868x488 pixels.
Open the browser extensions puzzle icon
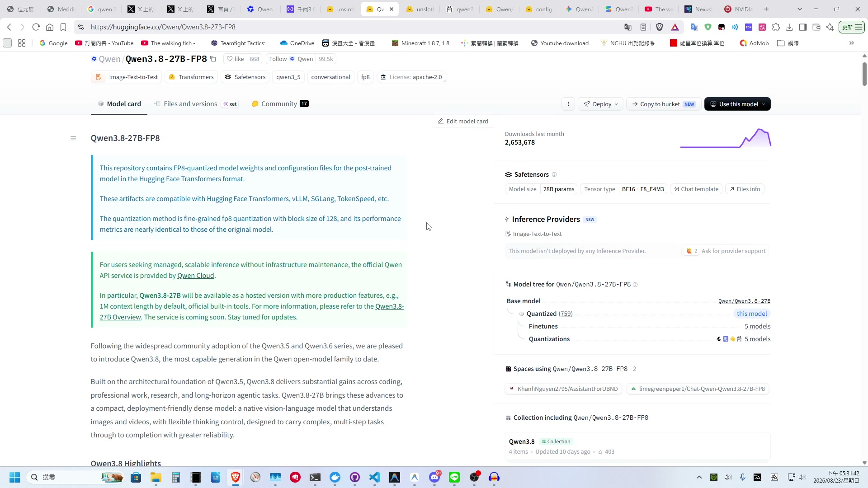pos(776,27)
